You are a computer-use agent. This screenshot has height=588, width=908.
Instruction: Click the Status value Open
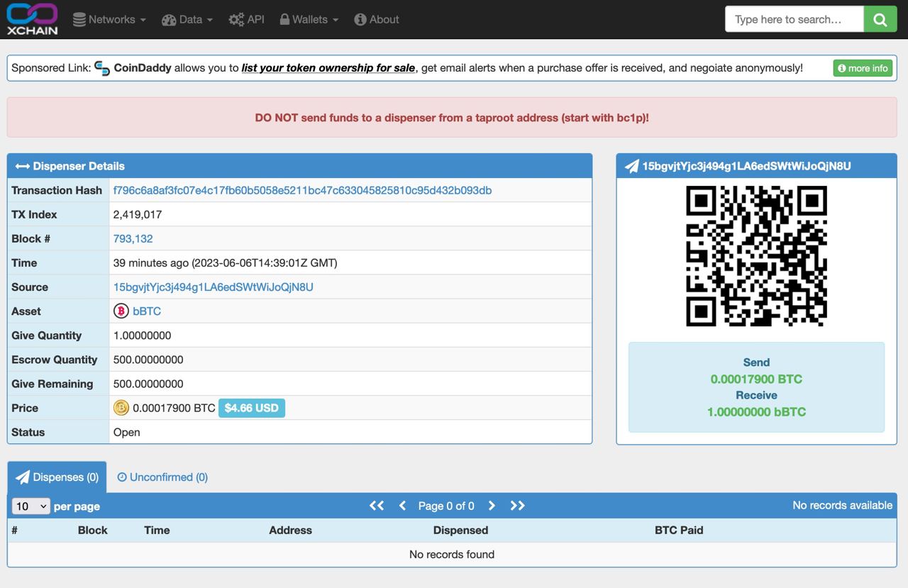pos(127,432)
